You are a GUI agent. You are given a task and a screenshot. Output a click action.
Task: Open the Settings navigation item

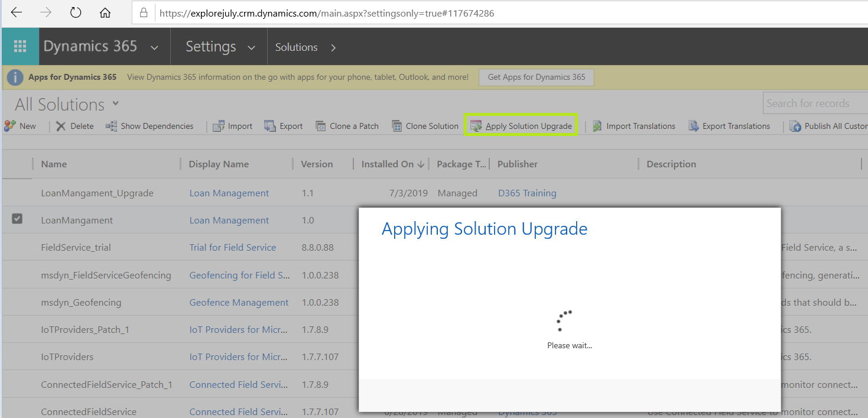(x=211, y=47)
